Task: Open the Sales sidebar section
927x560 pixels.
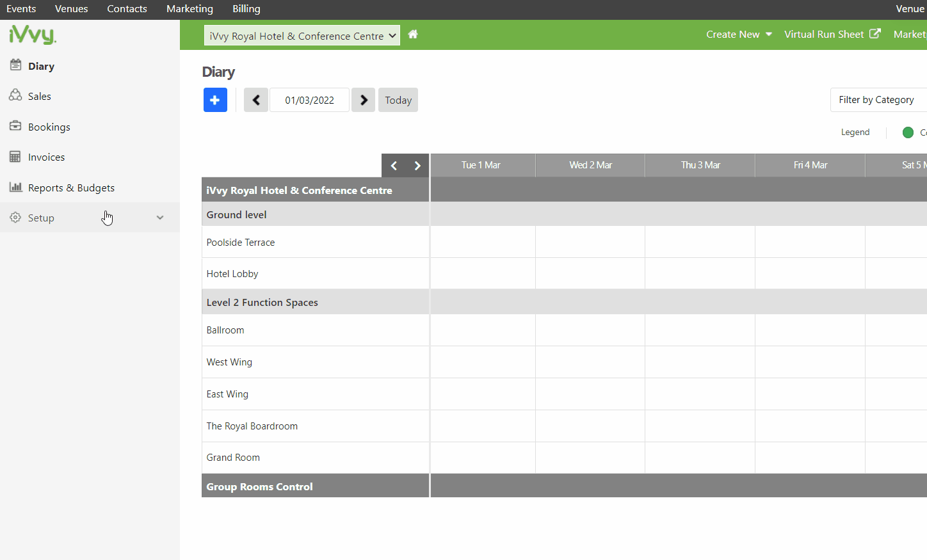Action: tap(90, 96)
